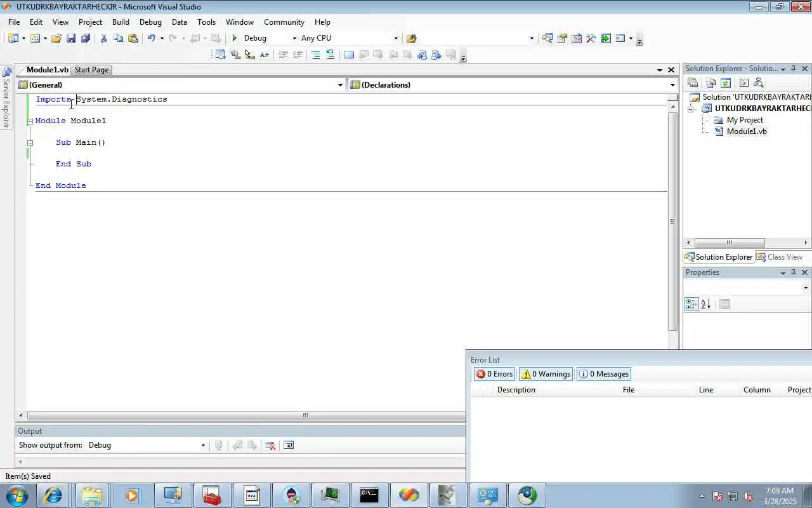Refresh the Solution Explorer tree
Image resolution: width=812 pixels, height=508 pixels.
pos(726,83)
